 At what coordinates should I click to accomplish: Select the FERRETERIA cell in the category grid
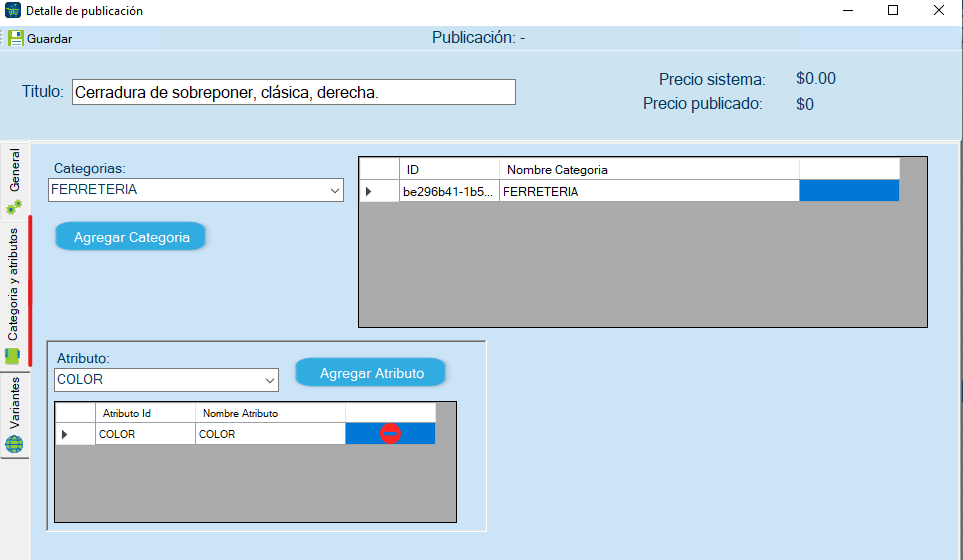coord(649,191)
